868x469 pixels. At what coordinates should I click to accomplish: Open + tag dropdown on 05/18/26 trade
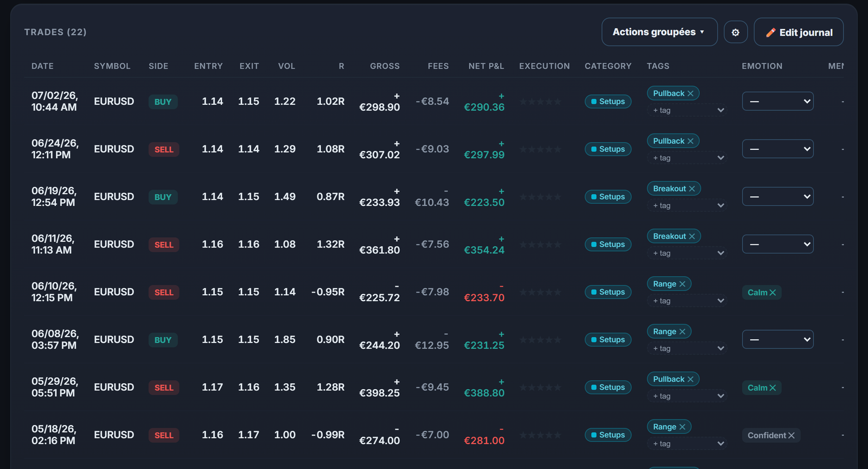[687, 444]
